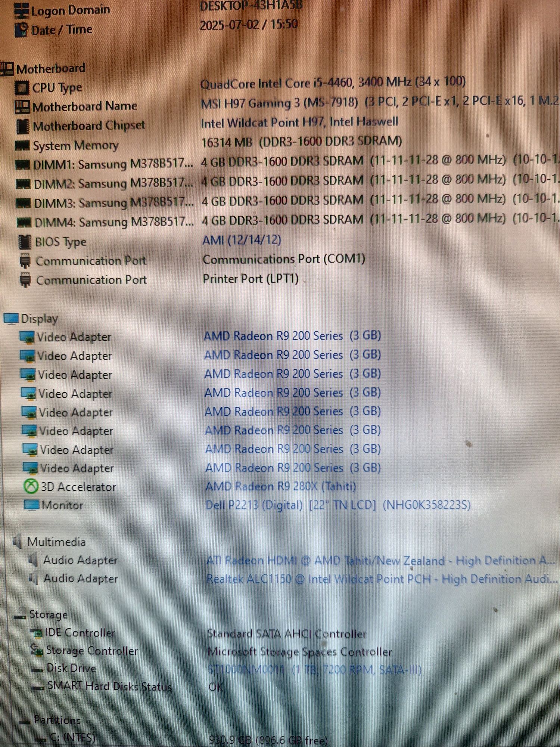Select the Motherboard section heading
This screenshot has height=747, width=560.
pyautogui.click(x=51, y=69)
